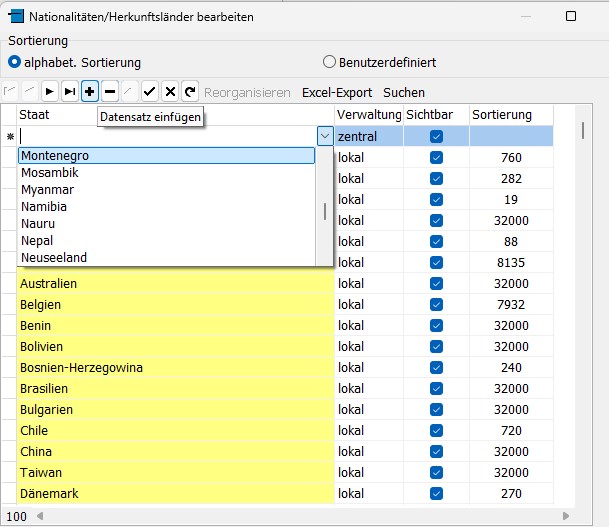Click the edit record pencil icon
This screenshot has height=527, width=609.
130,92
